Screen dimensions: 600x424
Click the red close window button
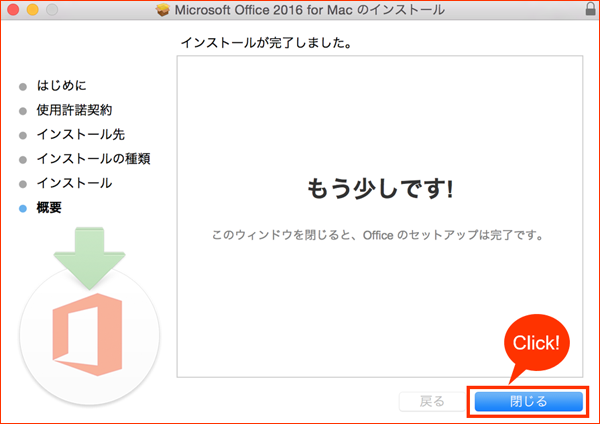[13, 10]
